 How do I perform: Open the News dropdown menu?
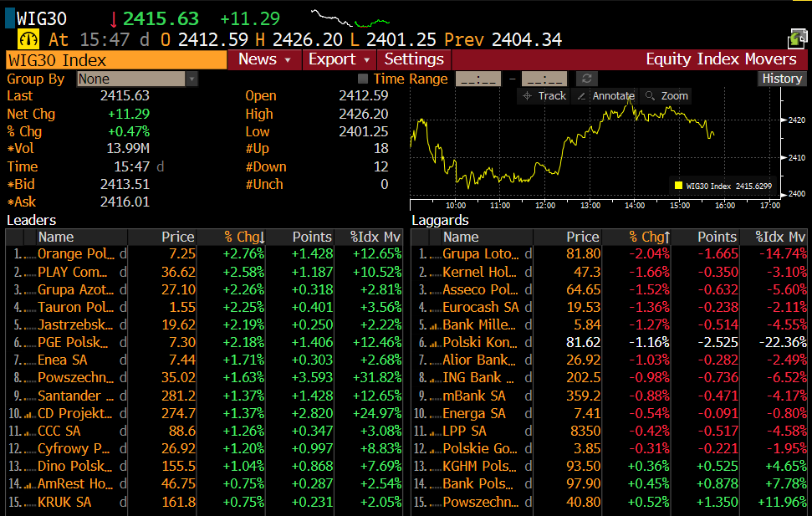click(264, 59)
